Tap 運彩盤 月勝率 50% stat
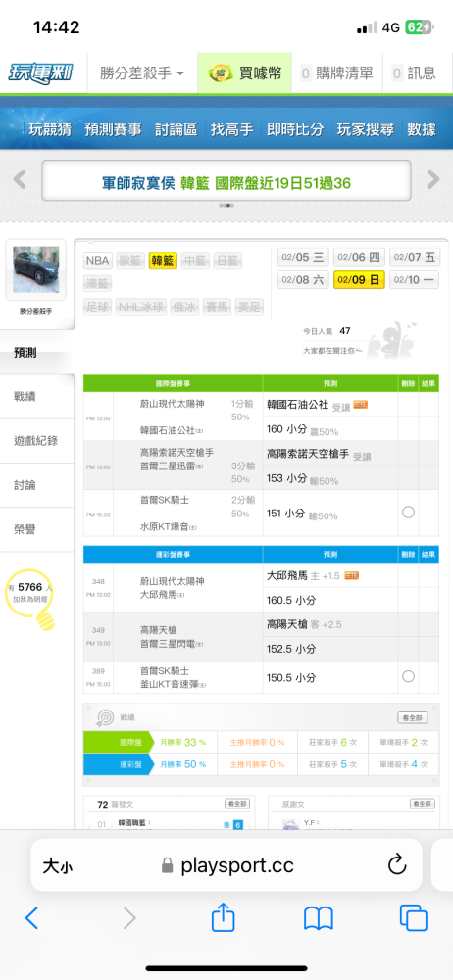453x980 pixels. (182, 764)
